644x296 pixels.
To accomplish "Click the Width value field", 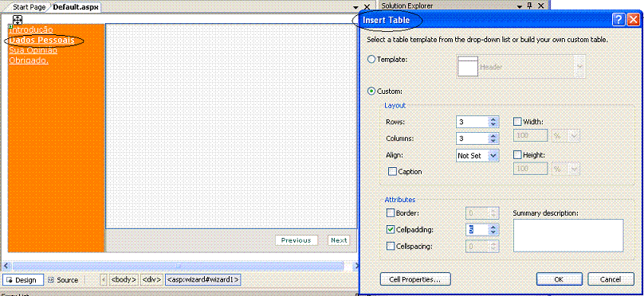I will 531,136.
